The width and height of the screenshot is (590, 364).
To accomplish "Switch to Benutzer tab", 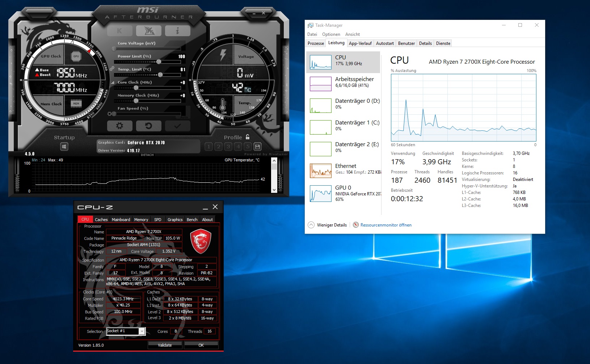I will pos(406,43).
